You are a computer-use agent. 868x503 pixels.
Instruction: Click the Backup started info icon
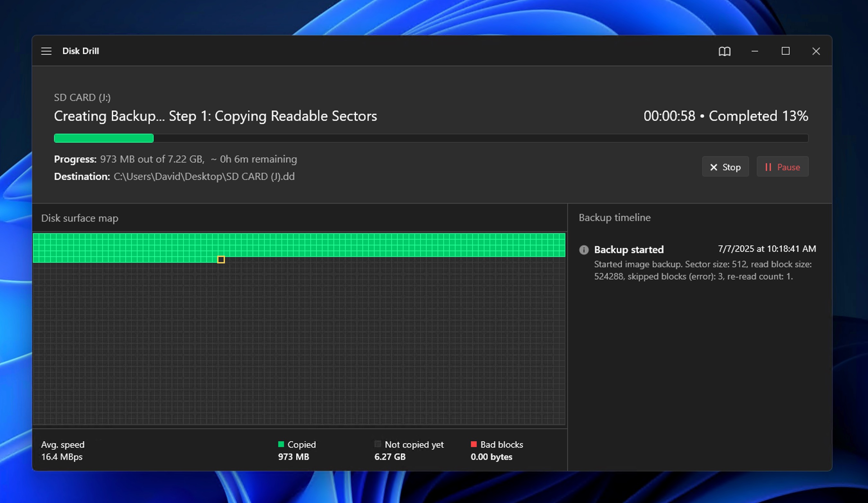coord(583,250)
